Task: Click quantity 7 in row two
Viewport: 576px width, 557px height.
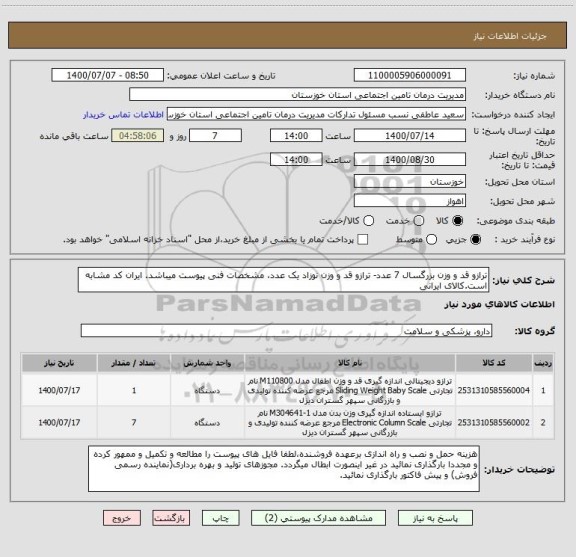Action: click(134, 423)
